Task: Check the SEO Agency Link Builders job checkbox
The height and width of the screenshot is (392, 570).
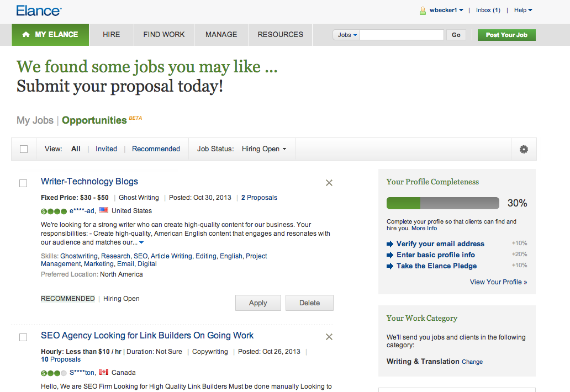Action: click(23, 337)
